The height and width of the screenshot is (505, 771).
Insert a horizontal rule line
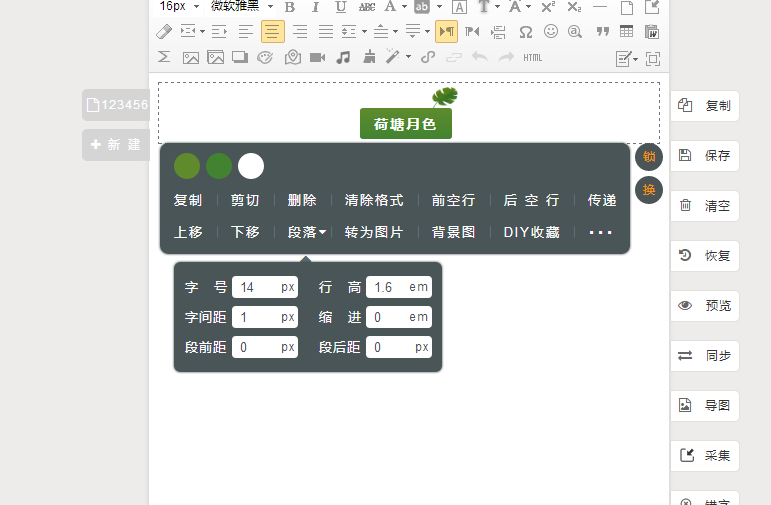[x=600, y=7]
